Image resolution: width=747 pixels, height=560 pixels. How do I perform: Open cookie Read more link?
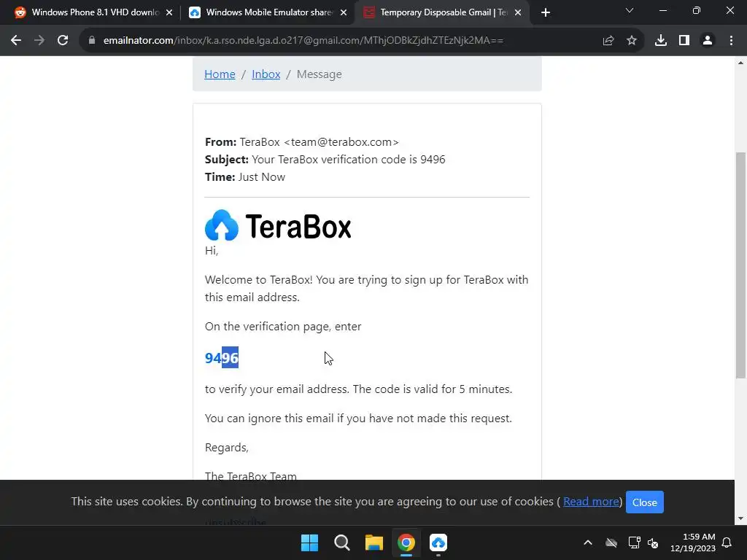tap(591, 502)
